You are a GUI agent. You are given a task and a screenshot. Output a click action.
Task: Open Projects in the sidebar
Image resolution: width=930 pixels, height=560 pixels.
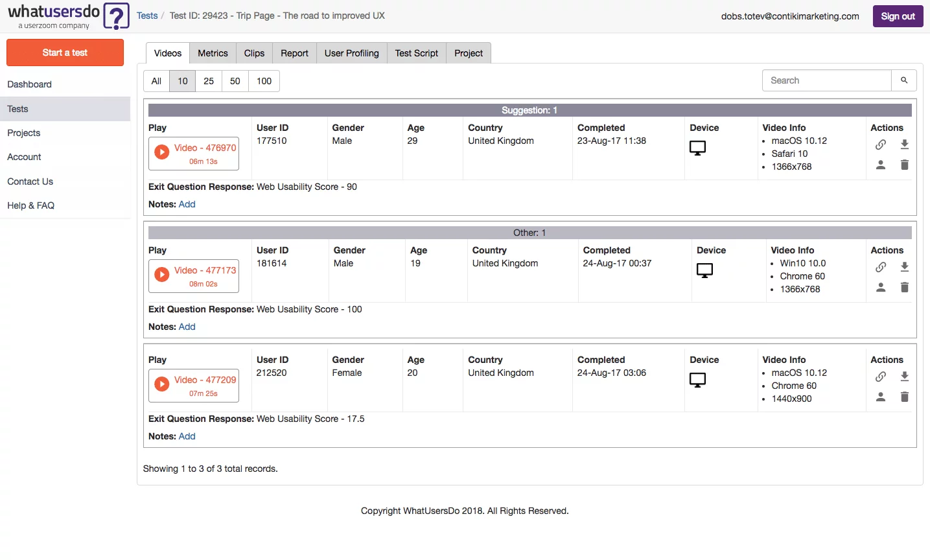tap(65, 133)
